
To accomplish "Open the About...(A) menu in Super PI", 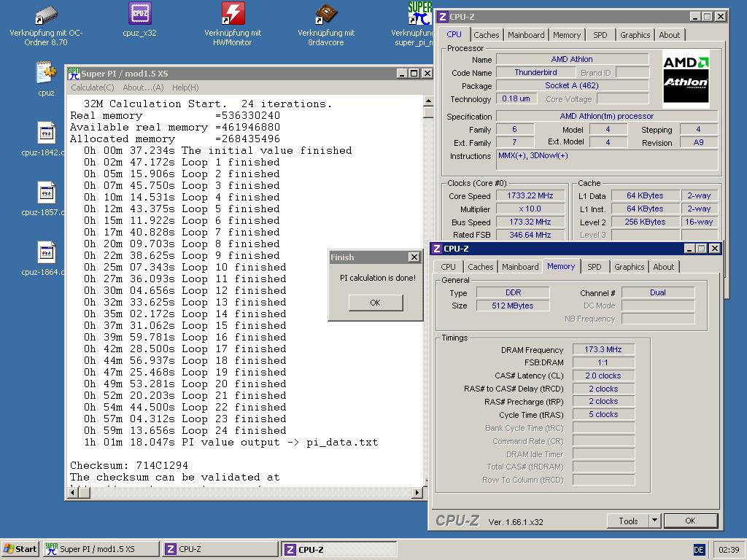I will point(143,87).
